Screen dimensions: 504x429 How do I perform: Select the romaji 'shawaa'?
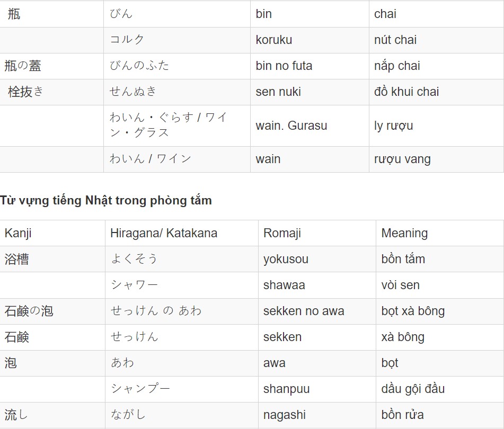pos(284,285)
